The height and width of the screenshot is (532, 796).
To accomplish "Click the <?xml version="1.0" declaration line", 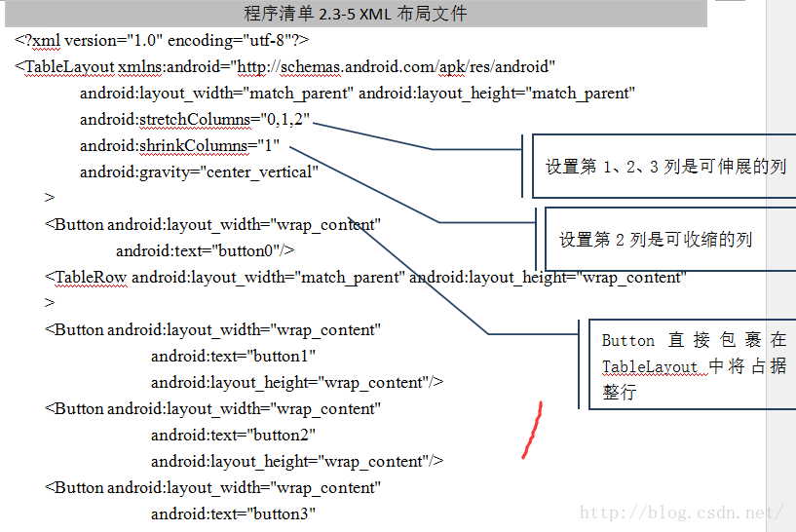I will pyautogui.click(x=162, y=41).
